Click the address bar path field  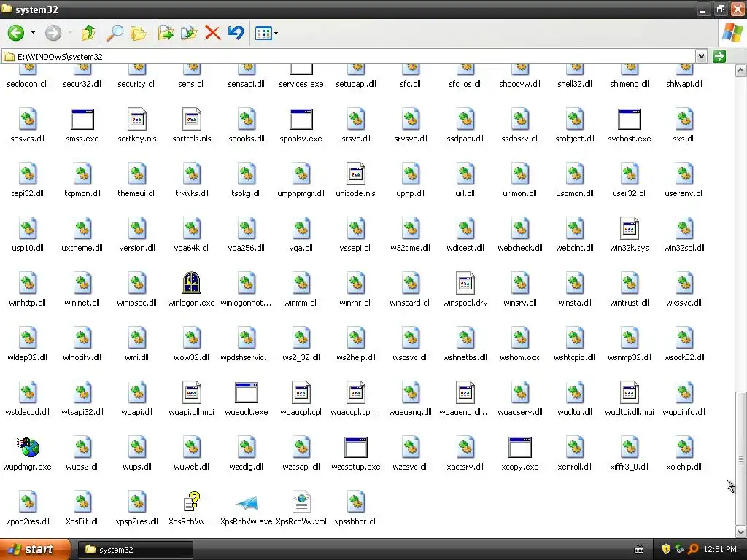[348, 57]
